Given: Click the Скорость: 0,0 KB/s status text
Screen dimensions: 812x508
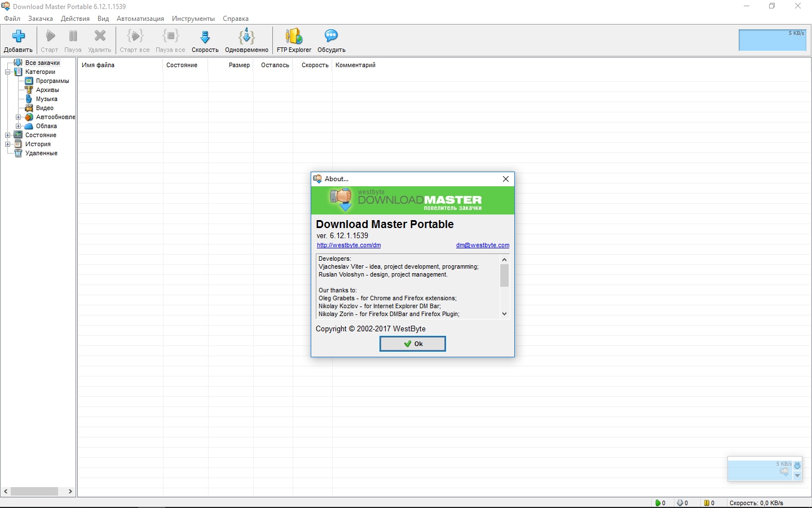Looking at the screenshot, I should [756, 503].
